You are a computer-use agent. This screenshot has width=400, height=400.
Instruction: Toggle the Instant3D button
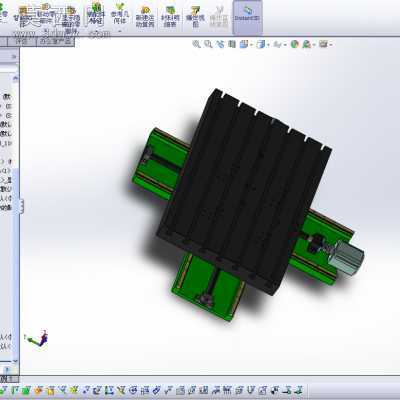(x=247, y=17)
